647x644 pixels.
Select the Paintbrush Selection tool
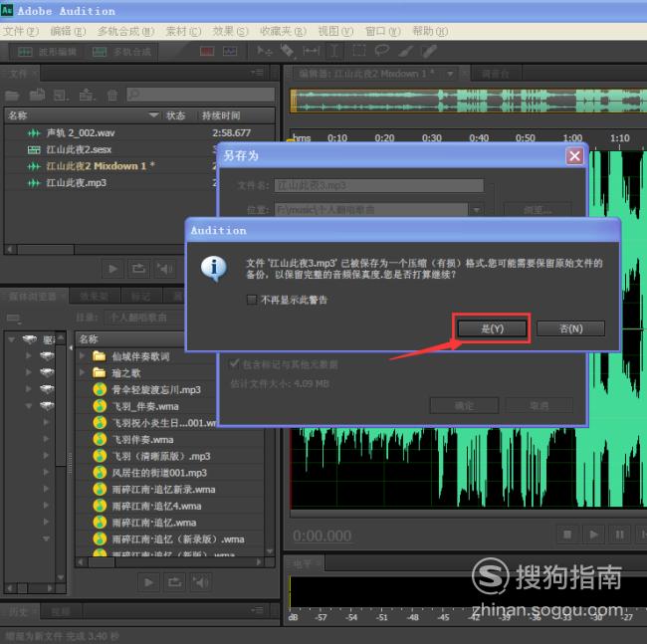(405, 51)
